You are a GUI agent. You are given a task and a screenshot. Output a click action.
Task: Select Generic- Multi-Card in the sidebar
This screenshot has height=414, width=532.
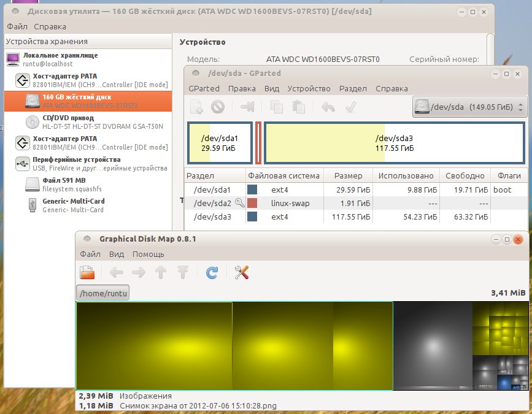click(x=88, y=205)
